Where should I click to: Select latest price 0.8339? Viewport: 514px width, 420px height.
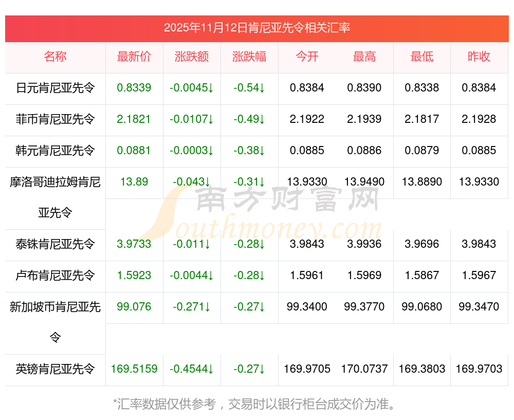click(x=134, y=87)
